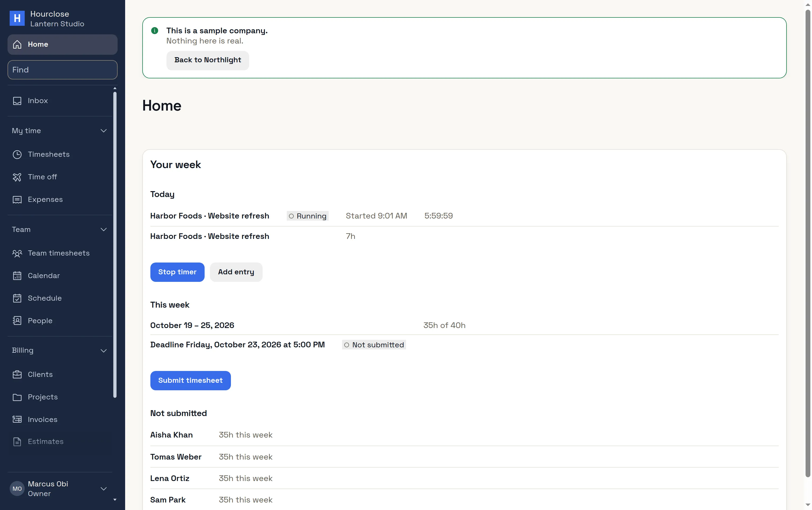Click the Add entry button
The height and width of the screenshot is (510, 812).
click(x=236, y=272)
